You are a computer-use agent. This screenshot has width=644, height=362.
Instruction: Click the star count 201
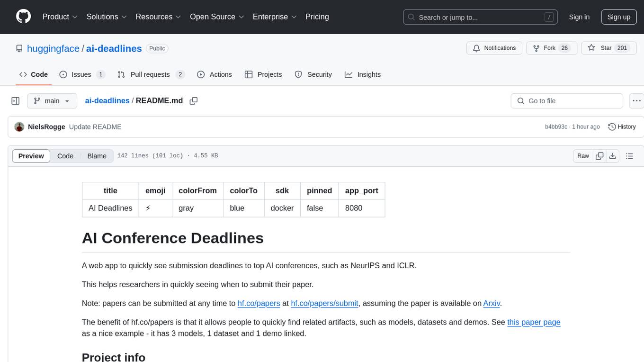622,48
